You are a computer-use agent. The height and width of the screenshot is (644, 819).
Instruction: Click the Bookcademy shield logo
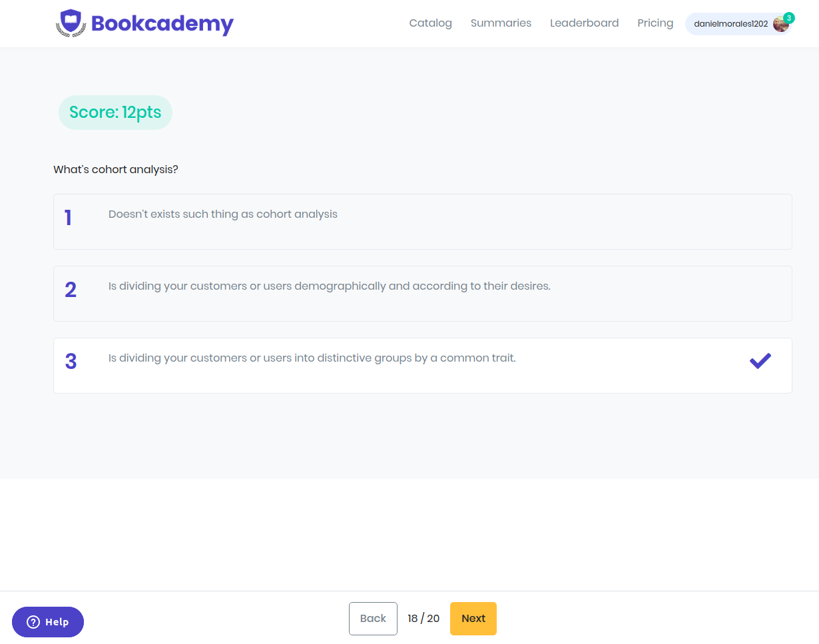coord(71,23)
